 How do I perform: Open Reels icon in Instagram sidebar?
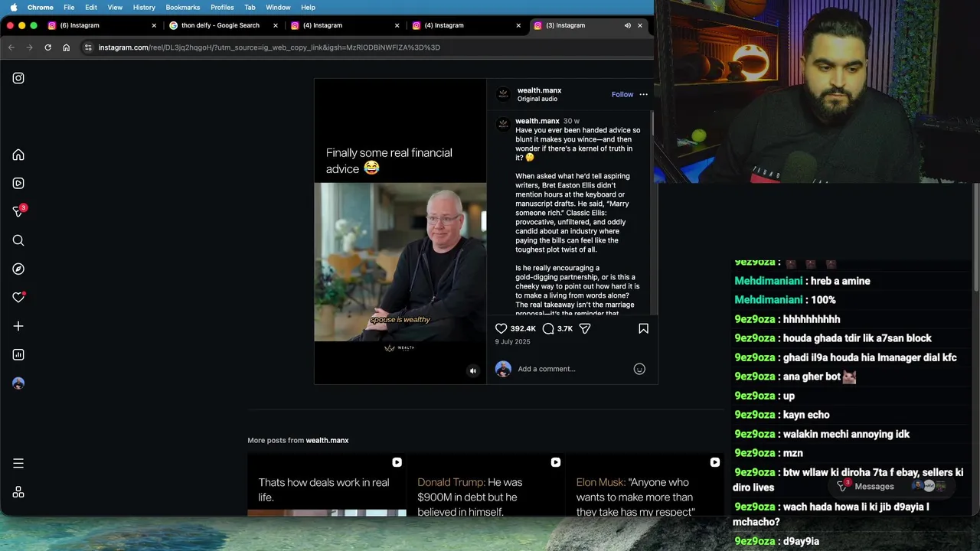pos(18,183)
